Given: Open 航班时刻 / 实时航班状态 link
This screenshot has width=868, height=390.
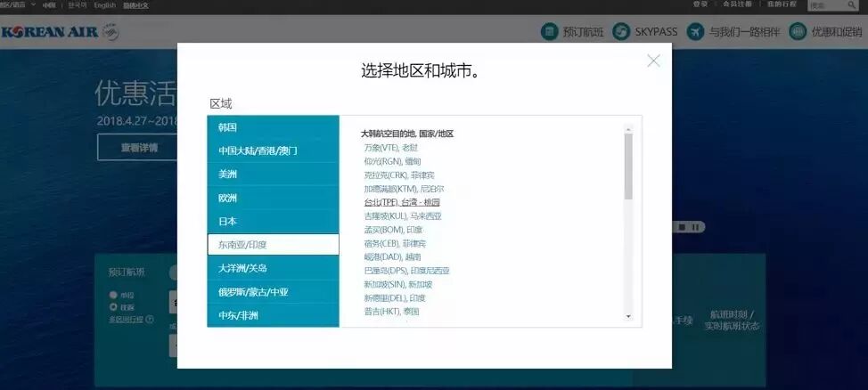Looking at the screenshot, I should tap(732, 320).
